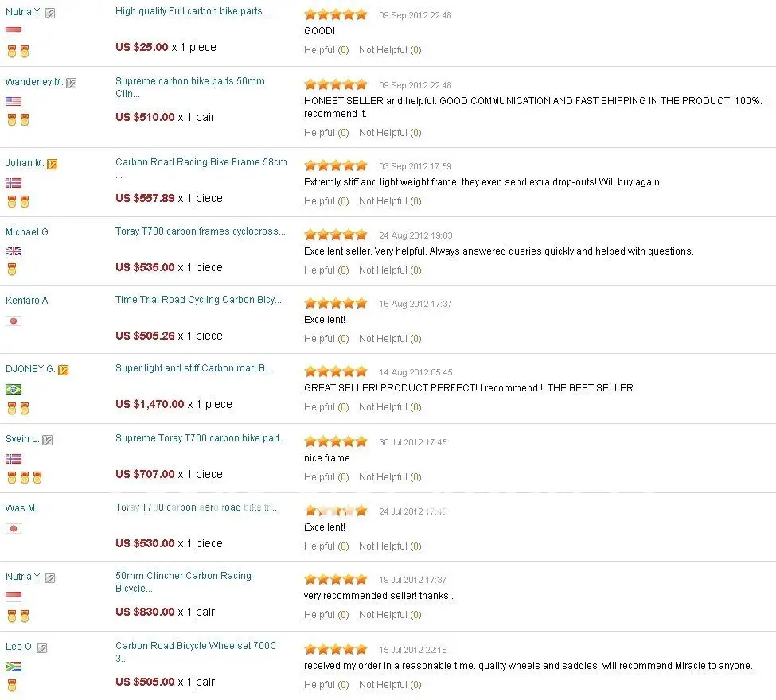Mark Johan M.'s review as Helpful

326,200
